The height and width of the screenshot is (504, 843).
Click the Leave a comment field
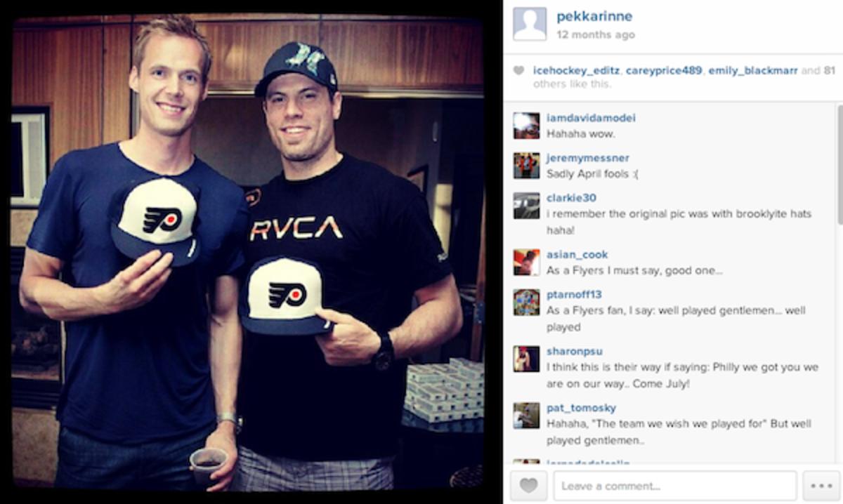(x=674, y=485)
